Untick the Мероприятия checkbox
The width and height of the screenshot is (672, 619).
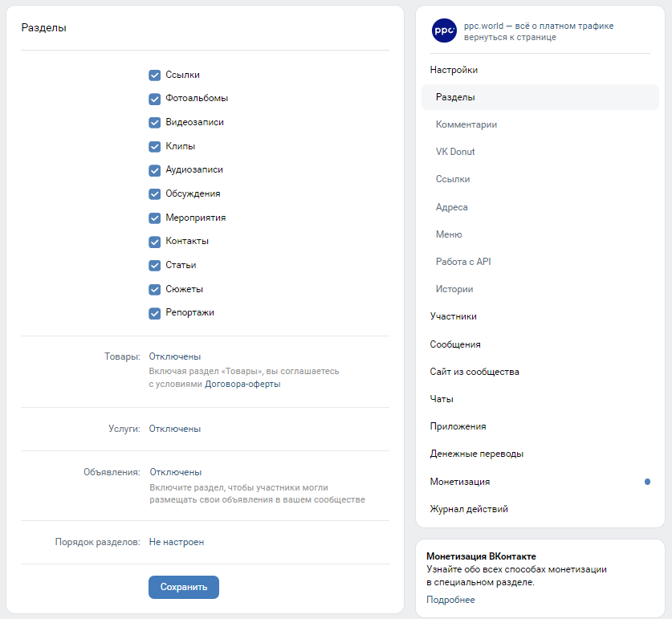click(155, 218)
